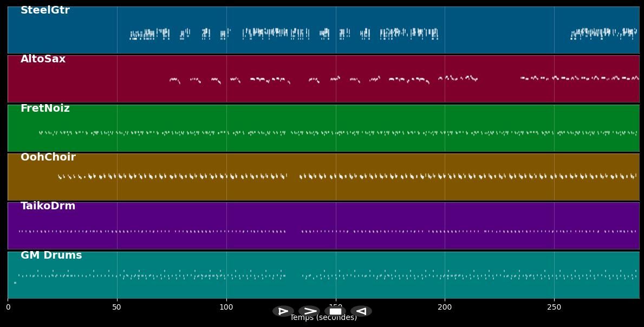Select the GM Drums track label
The image size is (644, 327).
click(51, 255)
